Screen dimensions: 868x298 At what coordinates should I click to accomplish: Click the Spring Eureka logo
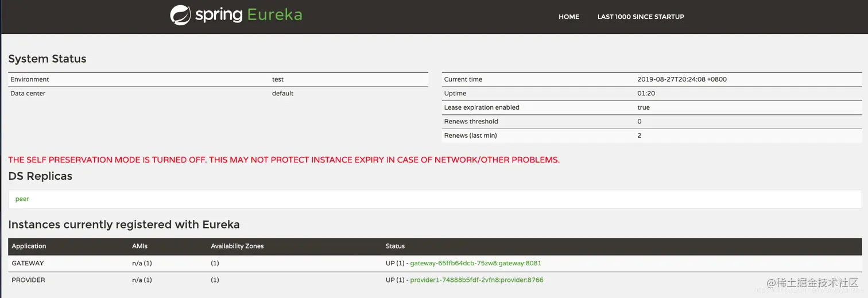pyautogui.click(x=236, y=15)
